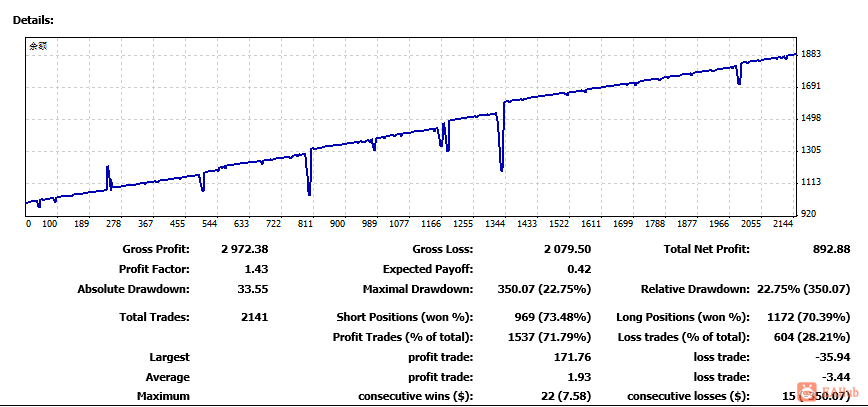
Task: Select chart y-axis value 920
Action: click(x=808, y=214)
